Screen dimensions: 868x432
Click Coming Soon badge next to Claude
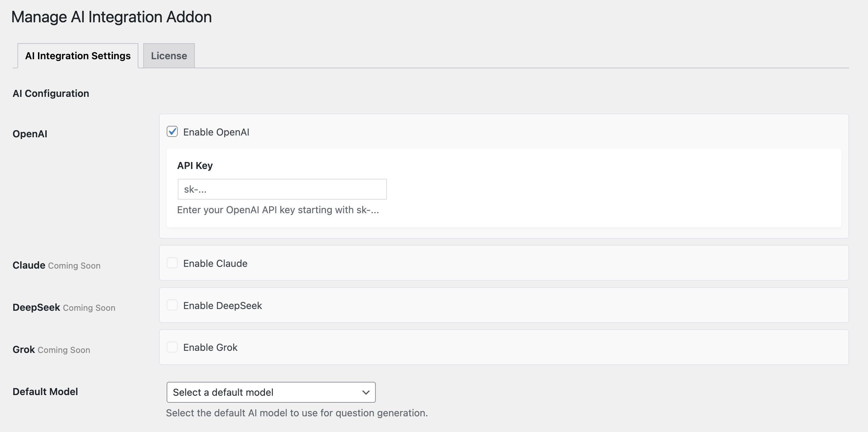(74, 266)
